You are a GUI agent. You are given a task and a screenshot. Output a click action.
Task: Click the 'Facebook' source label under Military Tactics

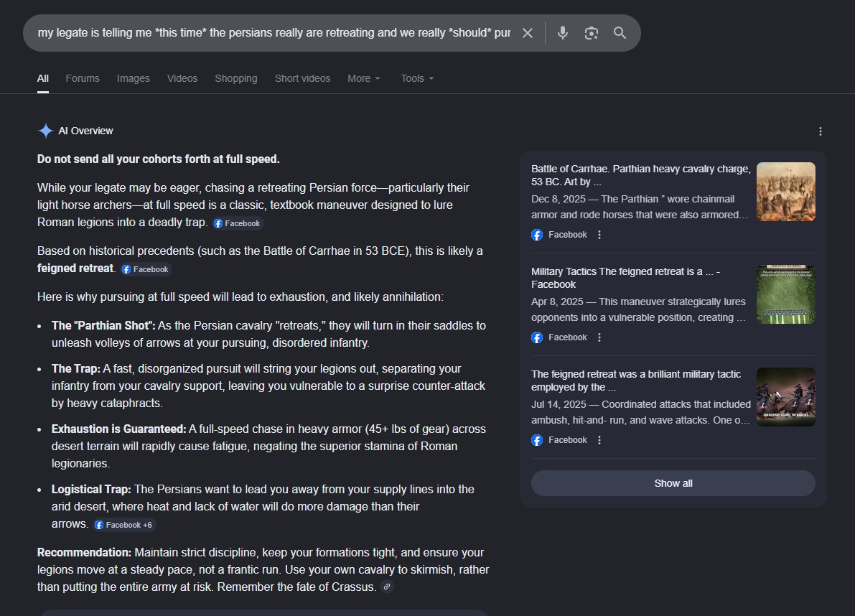click(x=568, y=337)
